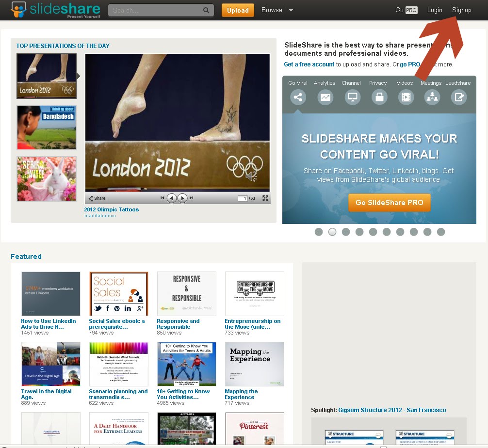This screenshot has width=488, height=448.
Task: Select Privacy tab label
Action: (x=378, y=83)
